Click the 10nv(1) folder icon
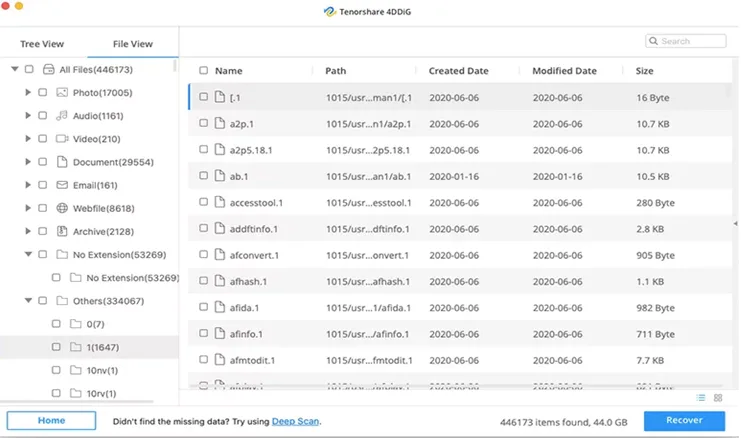Viewport: 741px width, 438px height. (76, 370)
